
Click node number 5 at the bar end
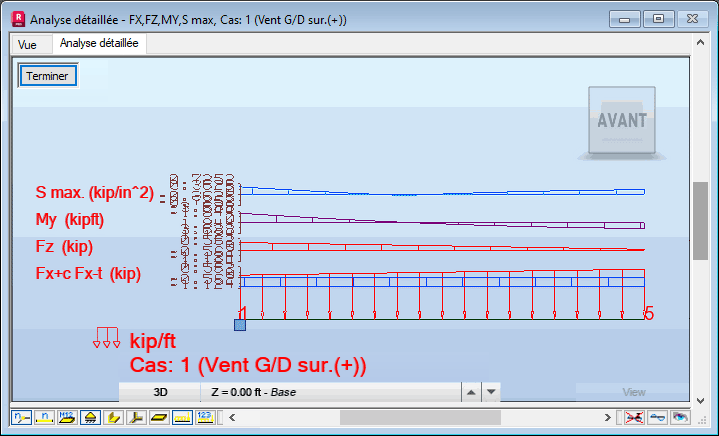point(648,314)
